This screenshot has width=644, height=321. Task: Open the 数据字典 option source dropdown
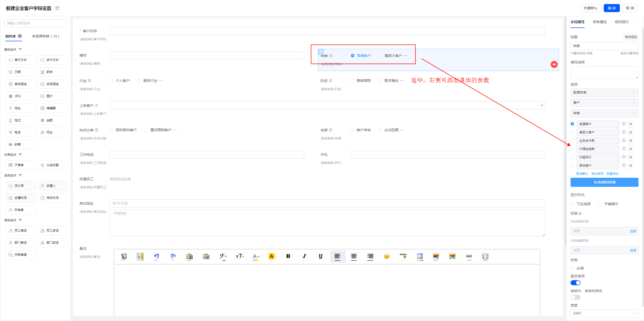[604, 92]
